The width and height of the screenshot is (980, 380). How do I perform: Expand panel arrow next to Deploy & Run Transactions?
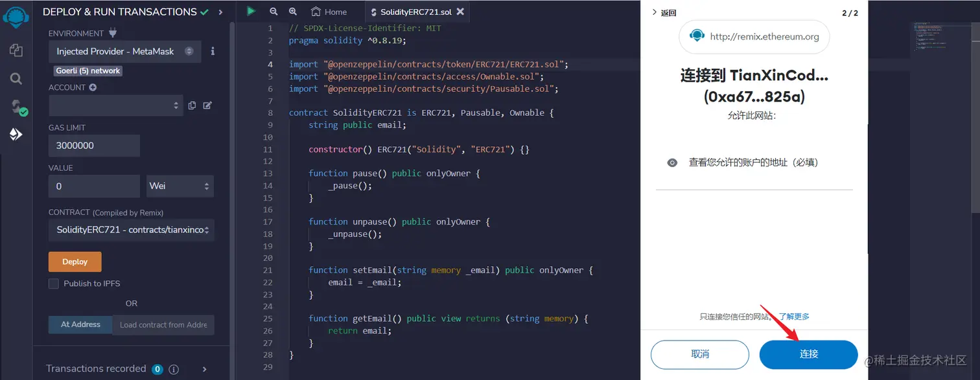click(220, 12)
